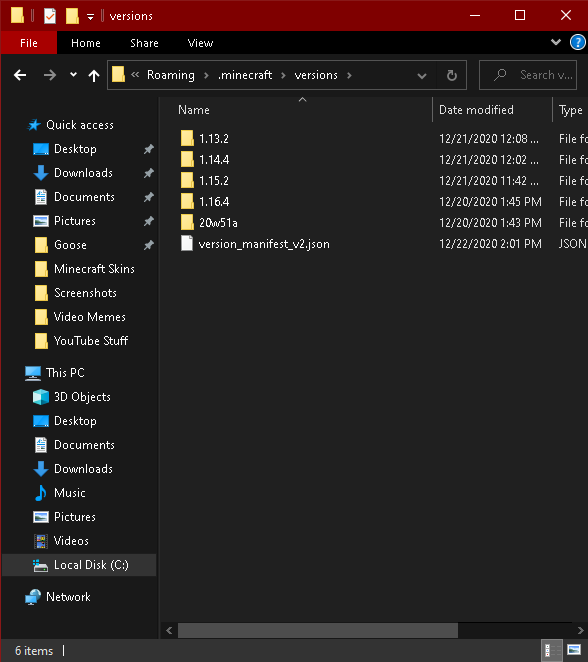Click the search box
The image size is (588, 662).
(x=528, y=75)
